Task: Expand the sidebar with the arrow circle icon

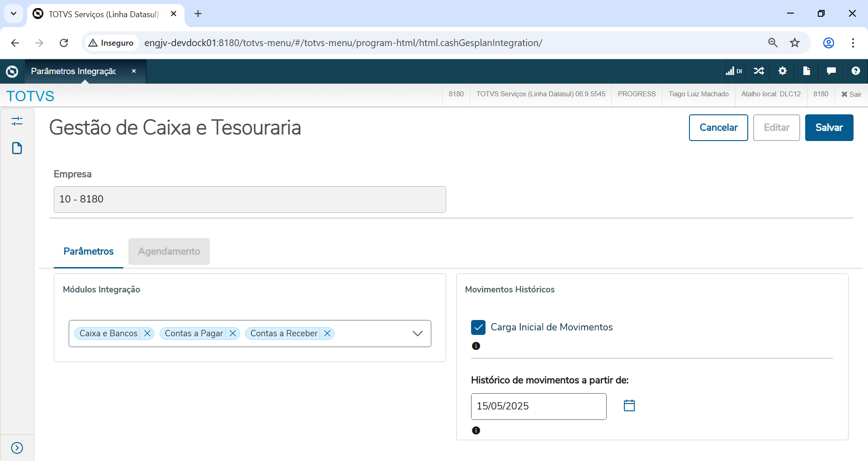Action: coord(17,448)
